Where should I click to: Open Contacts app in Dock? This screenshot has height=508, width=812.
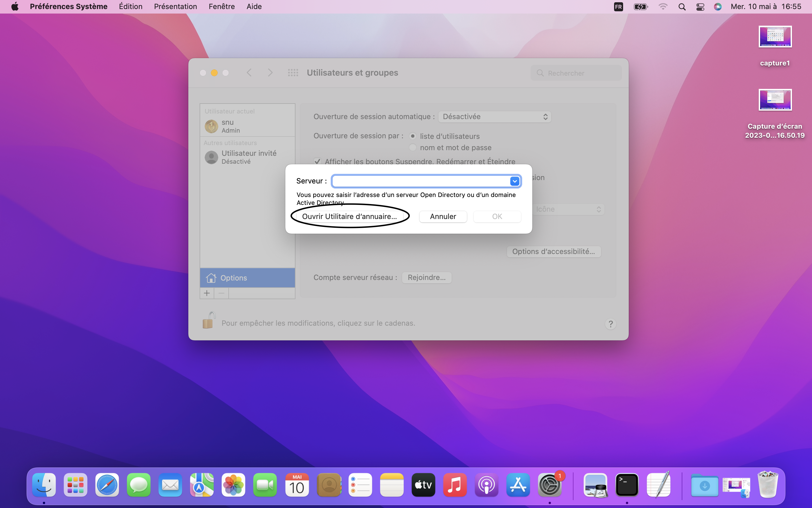coord(328,485)
